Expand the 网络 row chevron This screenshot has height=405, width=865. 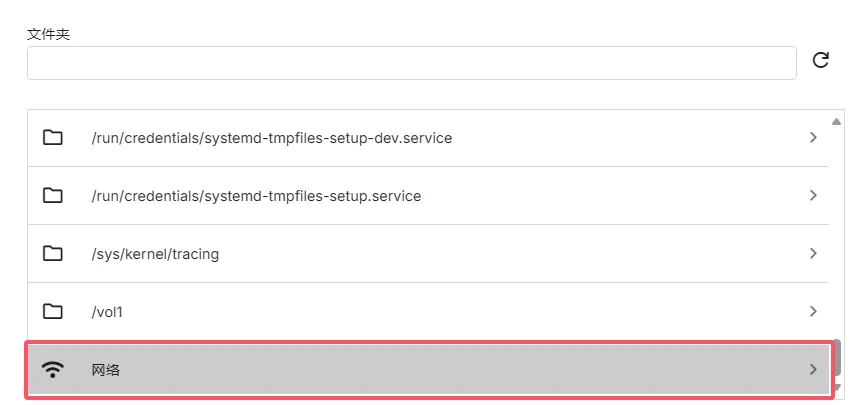[813, 370]
